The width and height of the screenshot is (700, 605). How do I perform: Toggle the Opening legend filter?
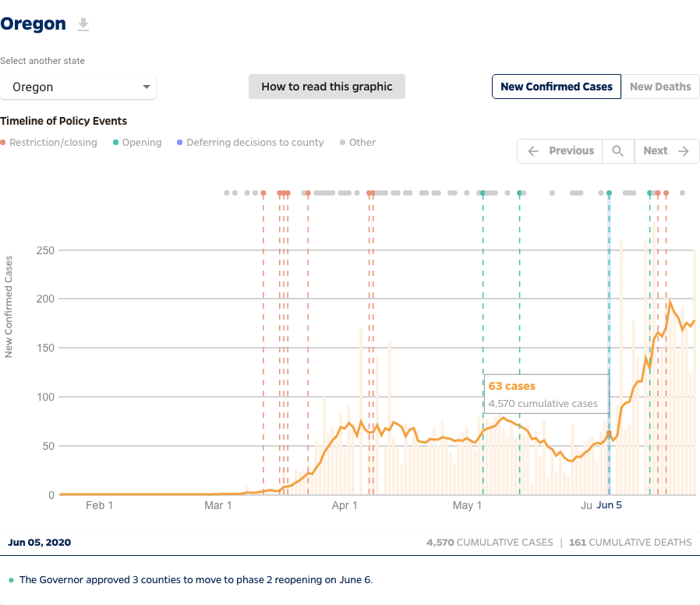click(x=137, y=143)
